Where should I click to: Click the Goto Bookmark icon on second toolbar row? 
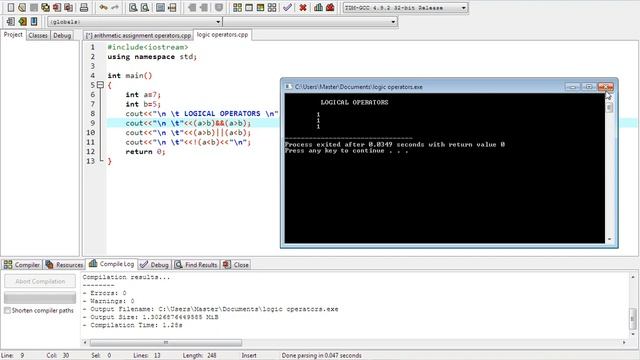point(34,21)
